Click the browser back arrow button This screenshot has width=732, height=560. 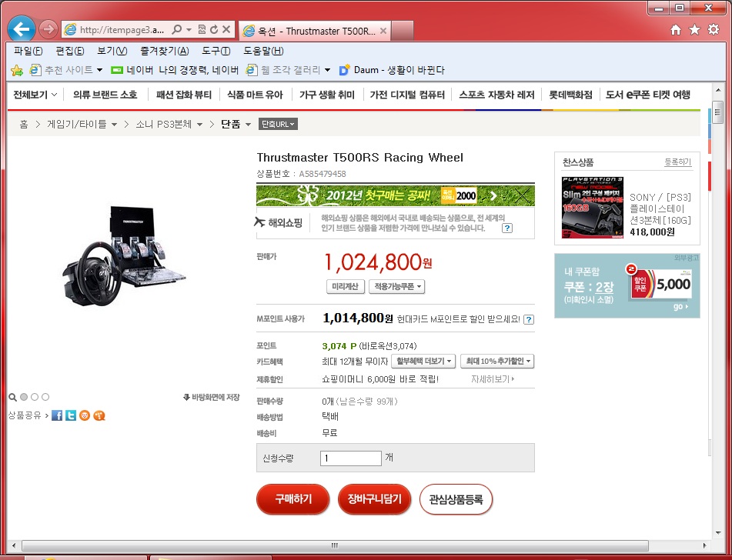(x=21, y=29)
